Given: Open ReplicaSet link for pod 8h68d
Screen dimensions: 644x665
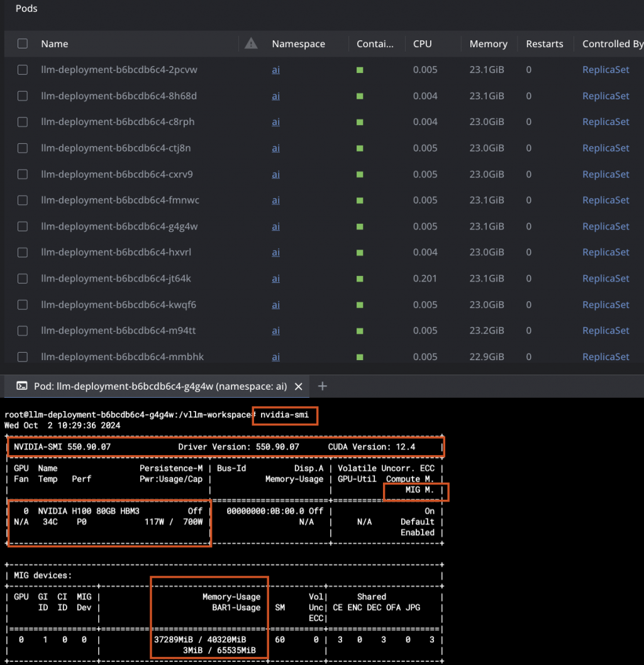Looking at the screenshot, I should 606,96.
